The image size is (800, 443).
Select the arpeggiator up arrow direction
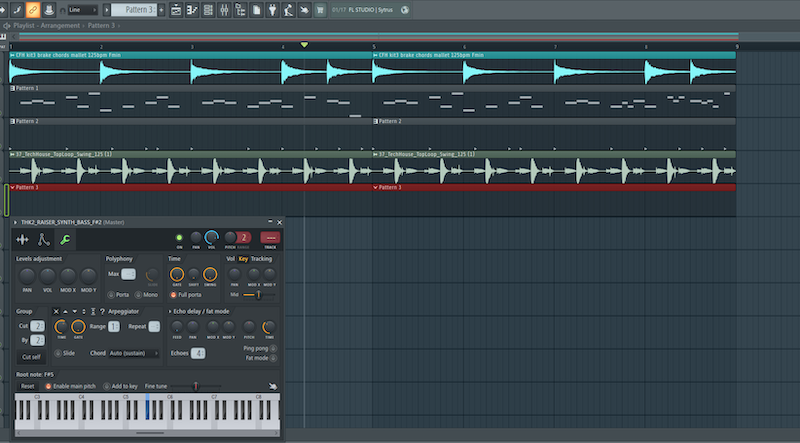[x=67, y=312]
